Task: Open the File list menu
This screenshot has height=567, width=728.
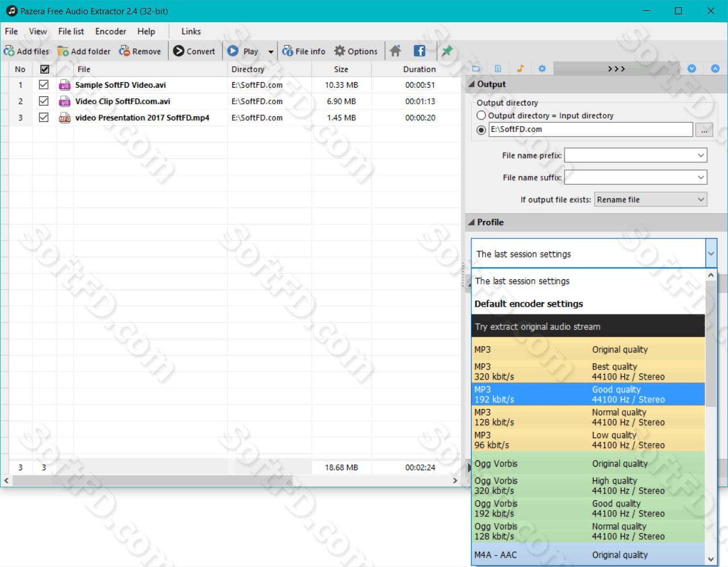Action: [x=71, y=31]
